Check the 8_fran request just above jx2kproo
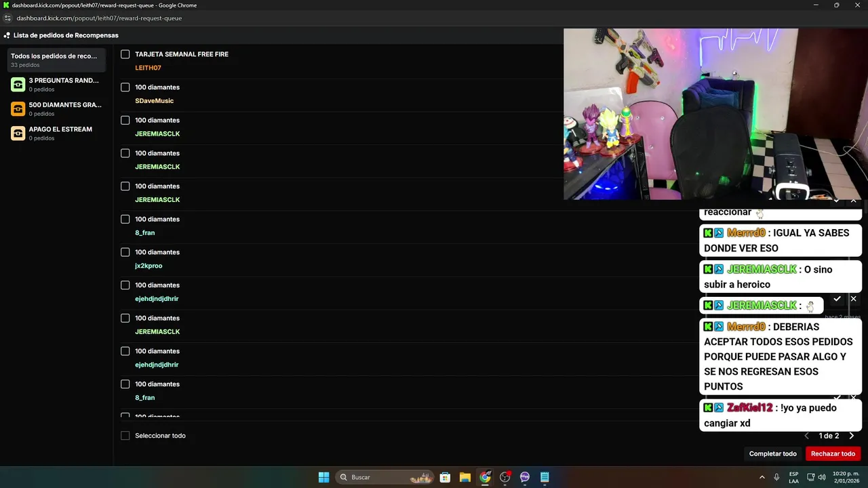The height and width of the screenshot is (488, 868). pyautogui.click(x=125, y=219)
